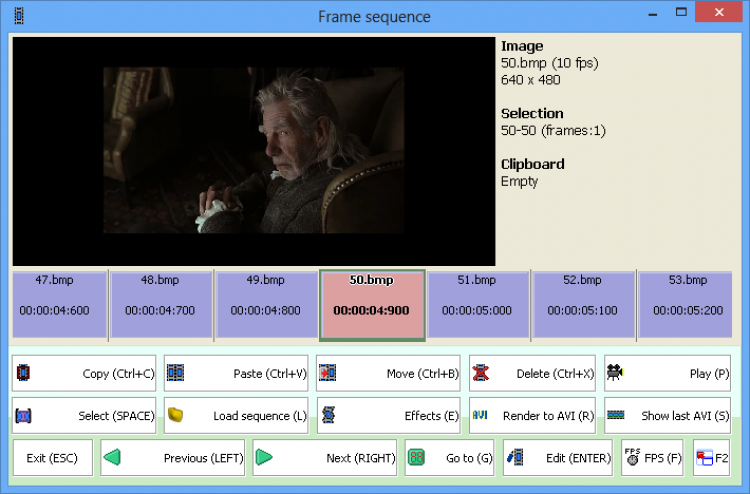The height and width of the screenshot is (494, 750).
Task: Click the Previous (LEFT) label
Action: (x=203, y=458)
